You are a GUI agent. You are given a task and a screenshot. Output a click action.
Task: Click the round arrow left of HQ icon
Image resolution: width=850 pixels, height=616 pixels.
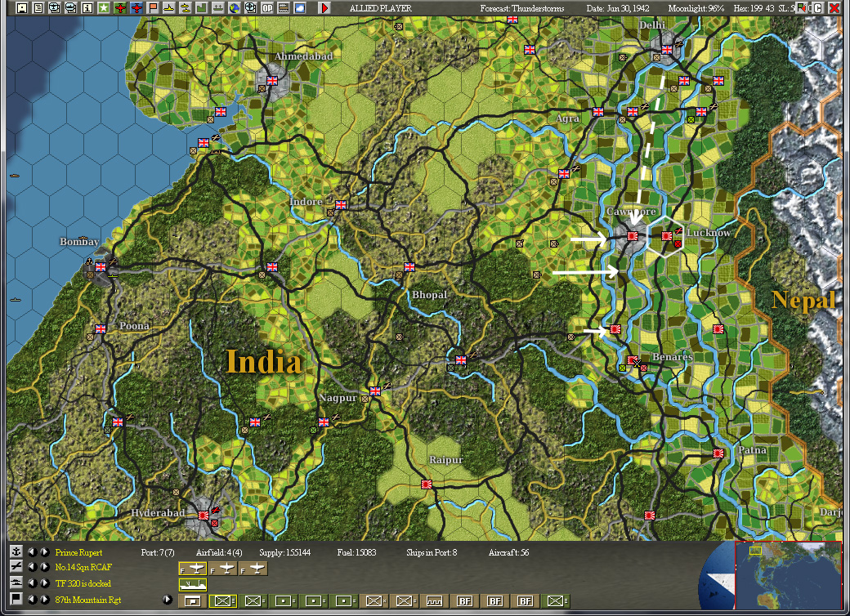(x=168, y=600)
